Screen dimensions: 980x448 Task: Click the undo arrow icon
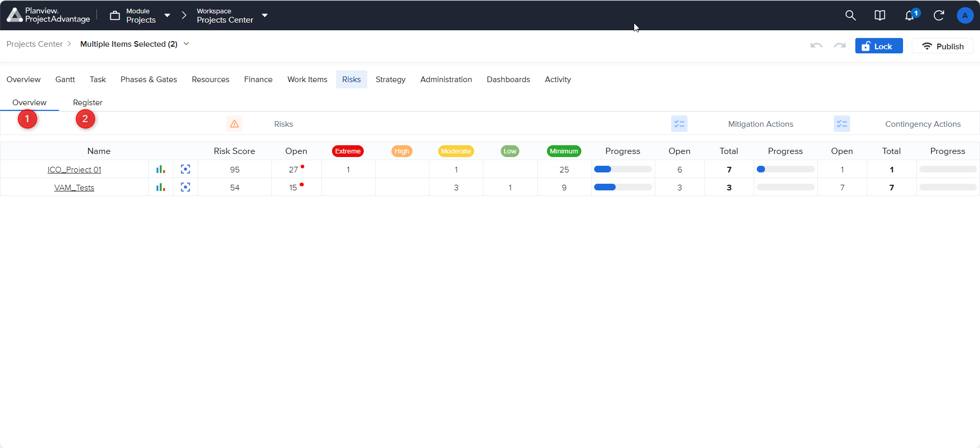pyautogui.click(x=816, y=46)
